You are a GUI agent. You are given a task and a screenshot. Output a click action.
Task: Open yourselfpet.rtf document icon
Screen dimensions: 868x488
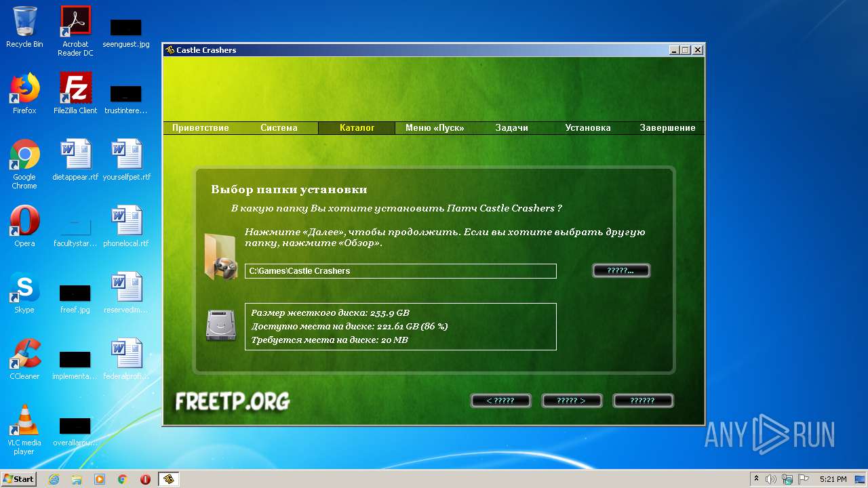click(127, 160)
